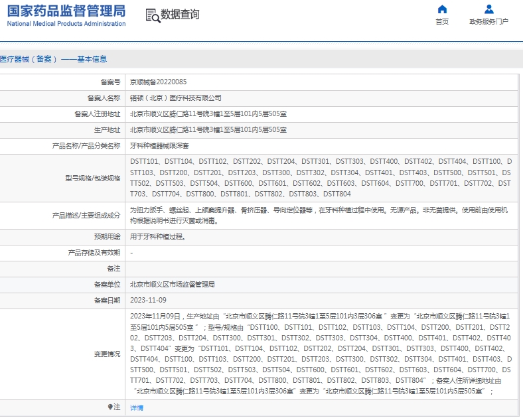The height and width of the screenshot is (420, 523).
Task: Click the 型号规格/包装规格 model list cell
Action: (x=321, y=178)
